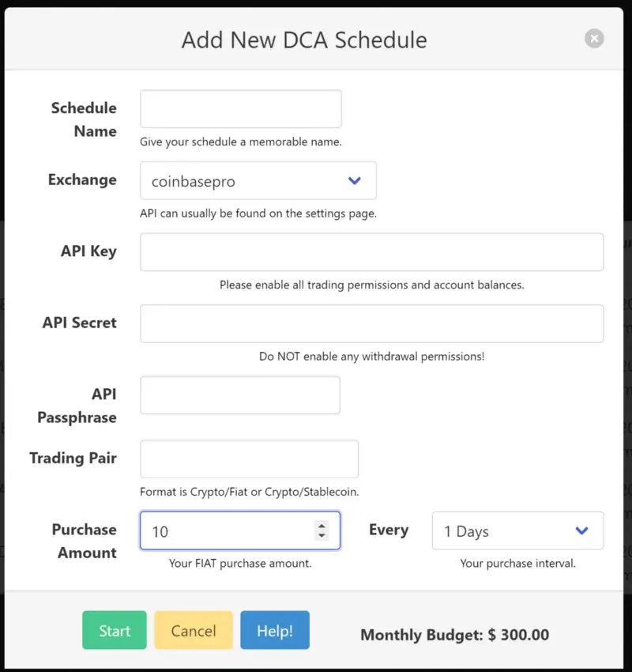This screenshot has height=672, width=632.
Task: Click the Monthly Budget $ 300.00 text
Action: [455, 635]
